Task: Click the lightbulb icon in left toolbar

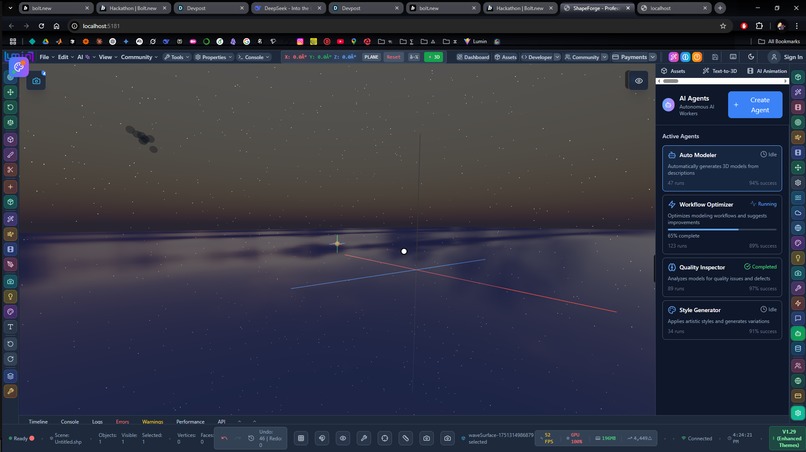Action: click(x=10, y=297)
